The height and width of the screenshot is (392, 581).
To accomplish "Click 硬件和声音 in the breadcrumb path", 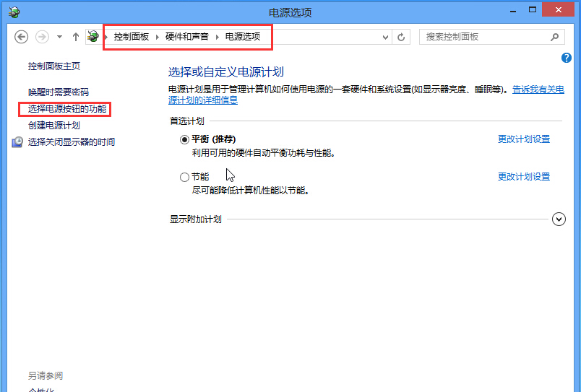I will tap(186, 36).
